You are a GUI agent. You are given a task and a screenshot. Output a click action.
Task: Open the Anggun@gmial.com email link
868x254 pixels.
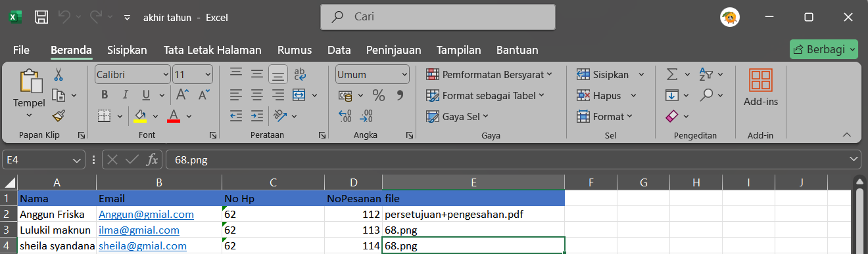(x=146, y=214)
